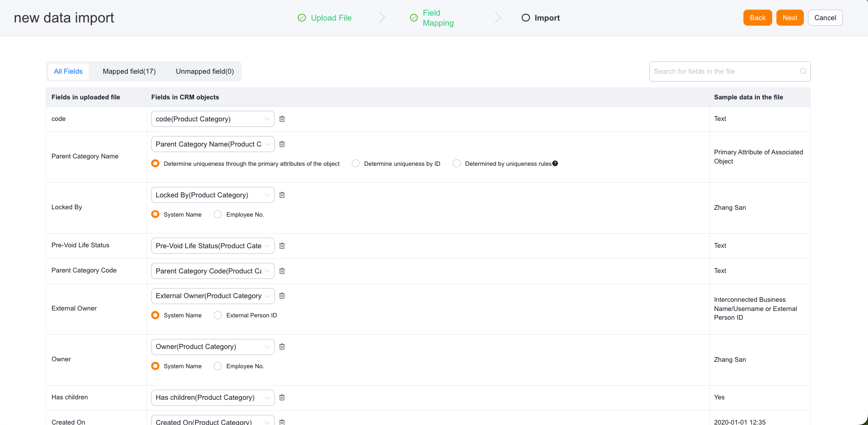Open Parent Category Code dropdown
The image size is (868, 425).
pos(213,271)
